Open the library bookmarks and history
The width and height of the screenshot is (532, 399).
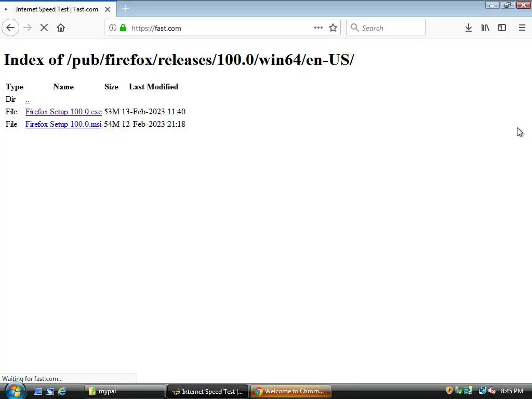pos(485,28)
